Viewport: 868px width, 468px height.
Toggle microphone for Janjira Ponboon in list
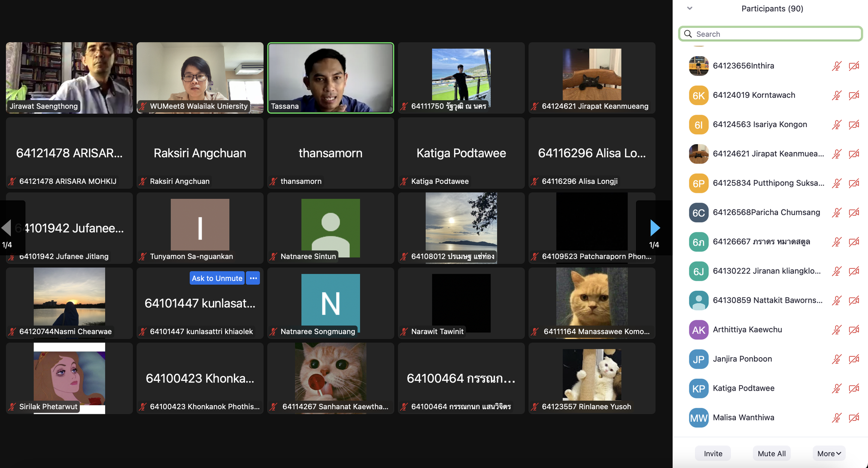(836, 359)
